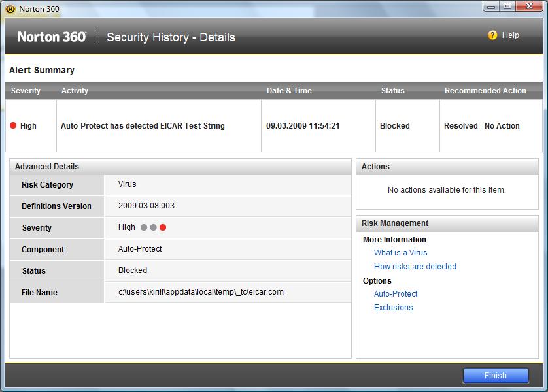Click the Finish button
Screen dimensions: 548x392
click(496, 376)
